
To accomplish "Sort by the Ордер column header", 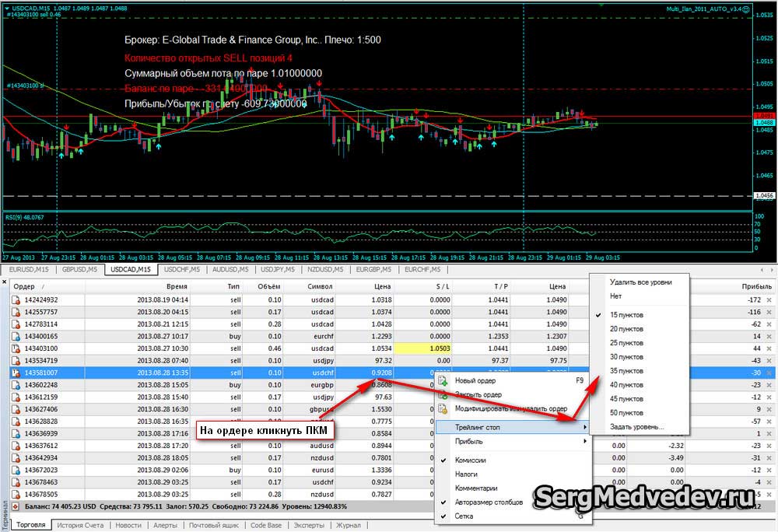I will tap(24, 286).
